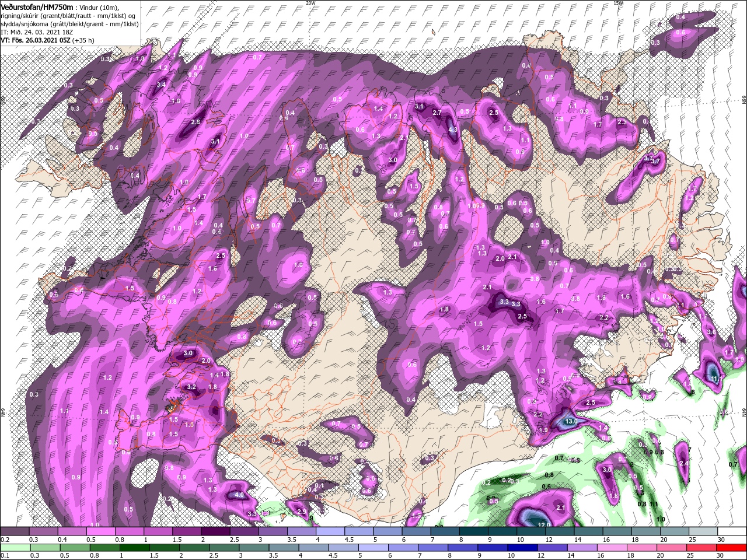Viewport: 747px width, 560px height.
Task: Pick the white swatch ending the snow legend
Action: coord(732,531)
